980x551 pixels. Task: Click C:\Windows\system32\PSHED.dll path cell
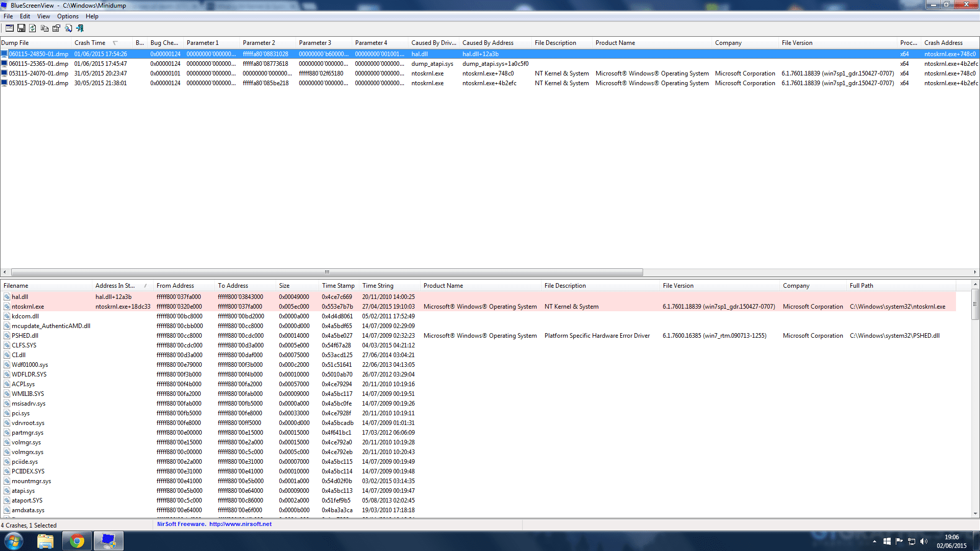click(x=894, y=336)
